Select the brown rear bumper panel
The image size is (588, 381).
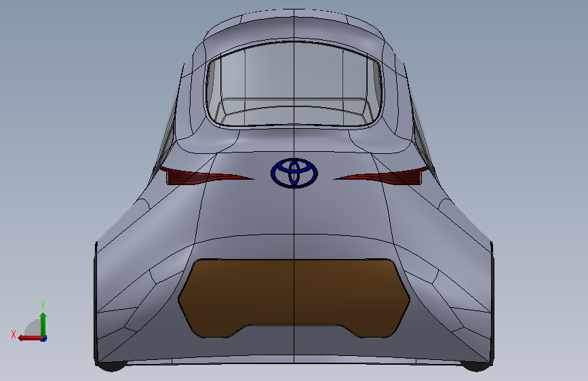coord(294,298)
